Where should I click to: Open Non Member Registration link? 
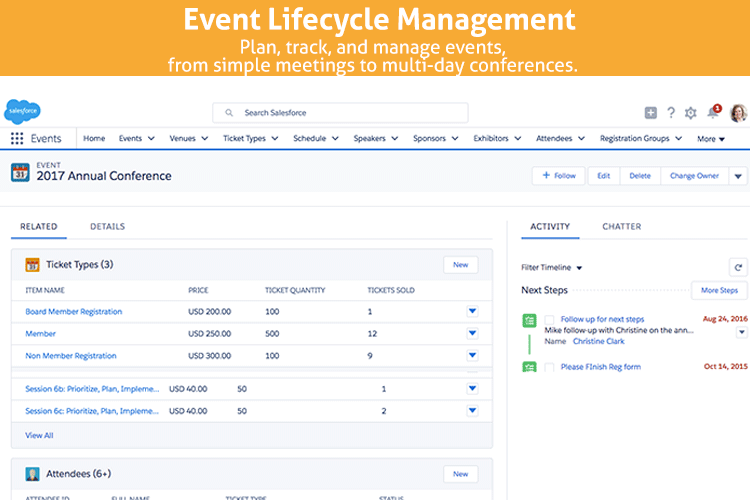pos(71,356)
